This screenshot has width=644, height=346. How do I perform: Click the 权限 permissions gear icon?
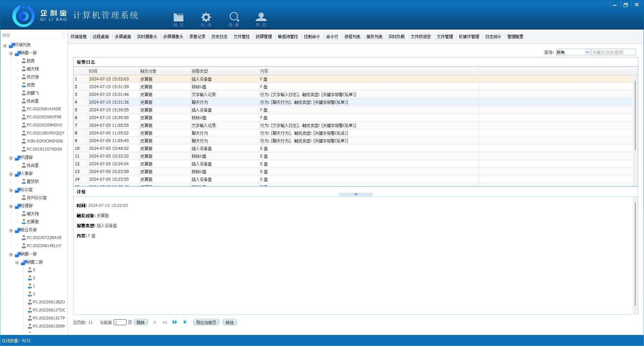click(x=206, y=19)
